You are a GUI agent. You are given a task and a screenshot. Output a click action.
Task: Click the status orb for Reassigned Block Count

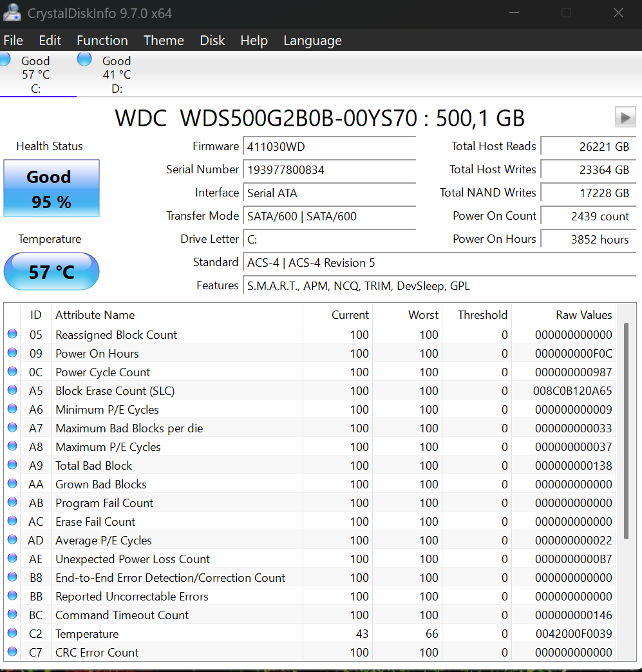12,334
